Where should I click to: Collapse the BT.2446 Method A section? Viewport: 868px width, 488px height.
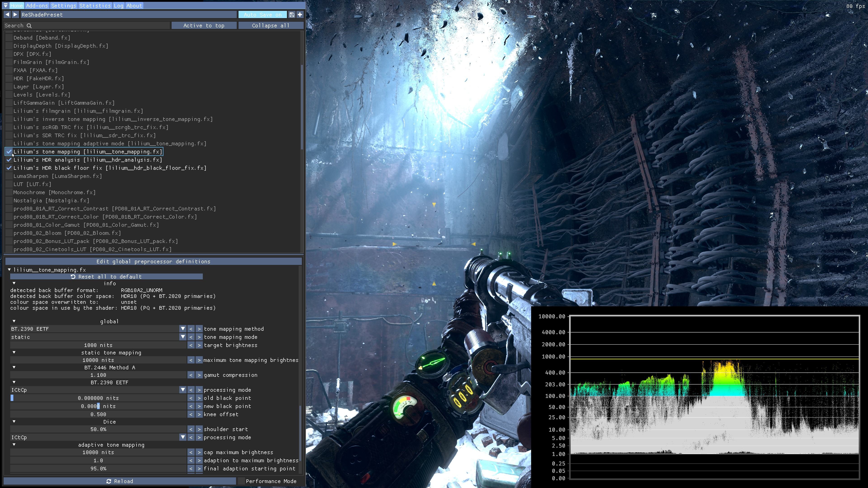(14, 368)
